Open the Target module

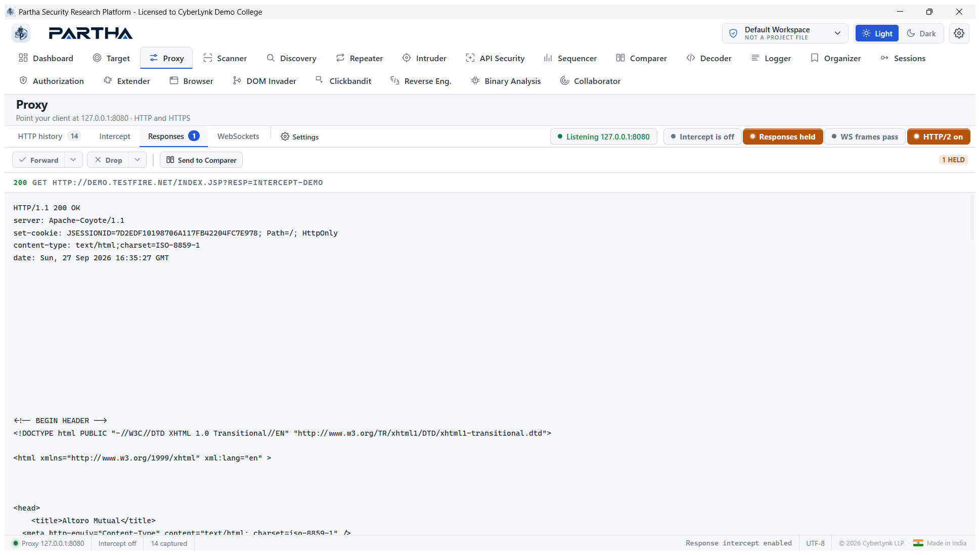112,58
